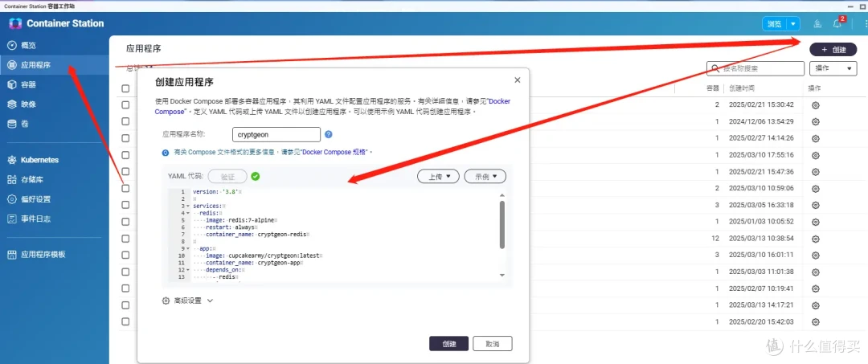Collapse the services: block on line 3
The width and height of the screenshot is (868, 364).
point(186,206)
